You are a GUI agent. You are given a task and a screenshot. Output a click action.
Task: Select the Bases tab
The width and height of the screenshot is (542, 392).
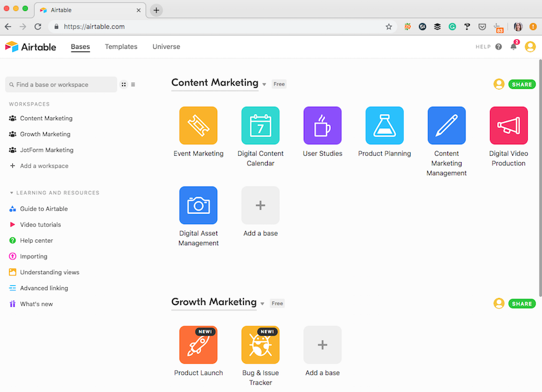tap(80, 46)
